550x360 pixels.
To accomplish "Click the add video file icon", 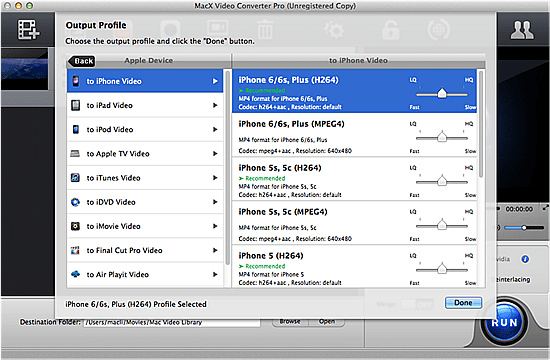I will tap(28, 29).
